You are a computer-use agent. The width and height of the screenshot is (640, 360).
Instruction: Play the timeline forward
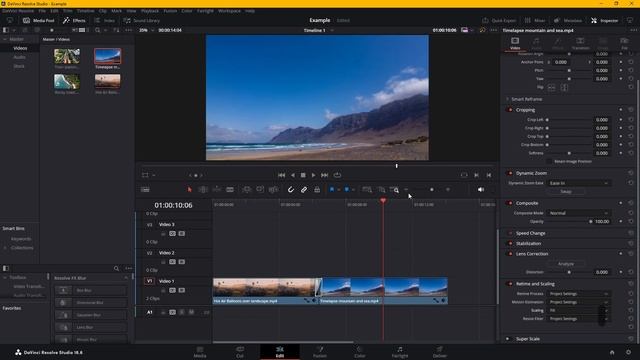313,175
